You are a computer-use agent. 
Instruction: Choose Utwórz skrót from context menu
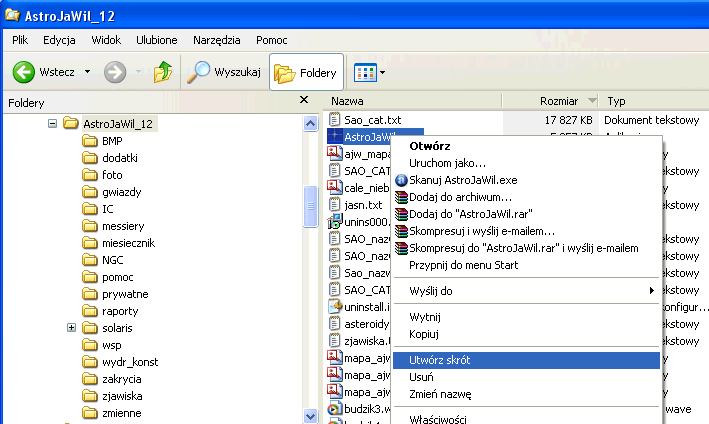(x=526, y=360)
